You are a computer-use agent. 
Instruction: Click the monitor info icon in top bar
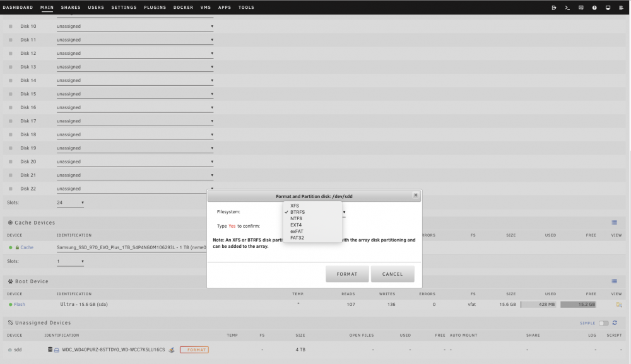(x=608, y=8)
